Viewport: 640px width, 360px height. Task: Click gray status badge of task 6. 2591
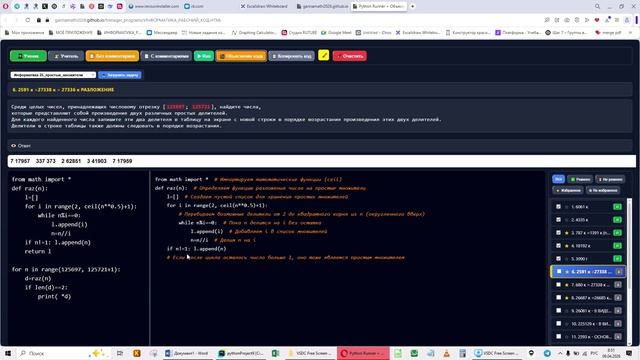pyautogui.click(x=619, y=272)
